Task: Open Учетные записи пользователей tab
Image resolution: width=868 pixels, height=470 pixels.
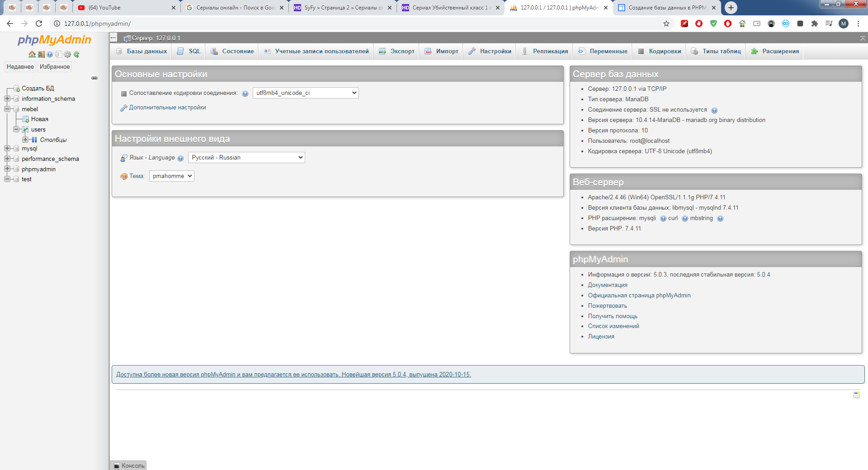Action: coord(316,52)
